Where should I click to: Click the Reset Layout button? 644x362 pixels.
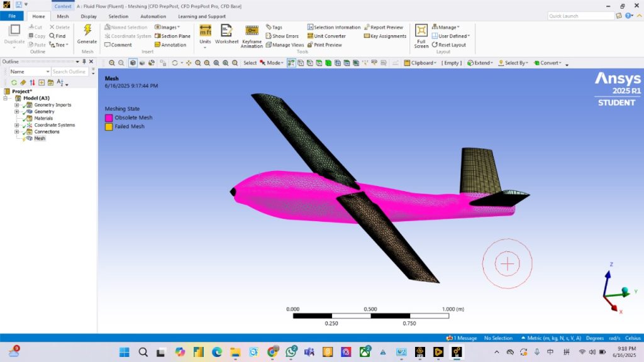(x=449, y=45)
